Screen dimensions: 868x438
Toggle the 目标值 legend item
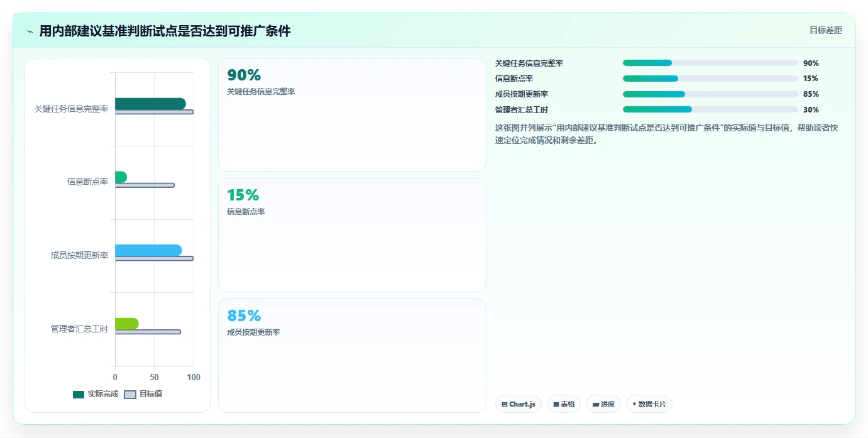pyautogui.click(x=143, y=394)
